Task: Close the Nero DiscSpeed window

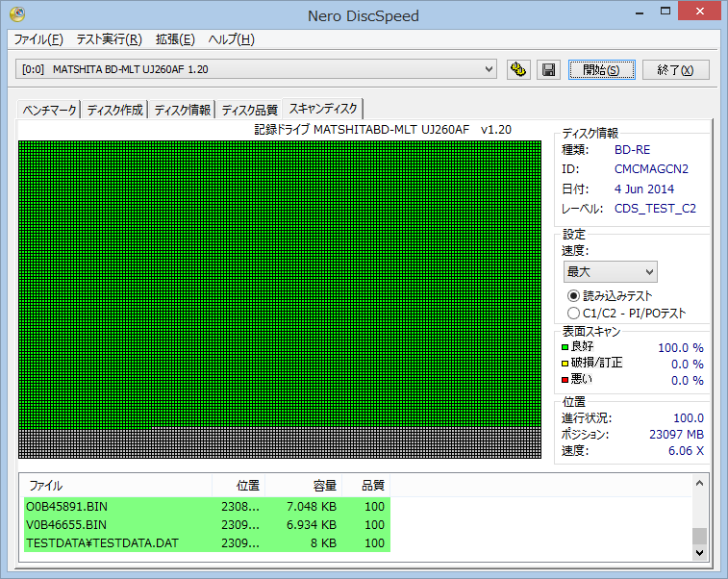Action: [700, 12]
